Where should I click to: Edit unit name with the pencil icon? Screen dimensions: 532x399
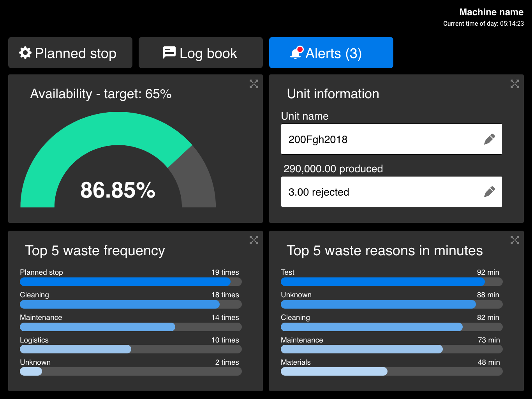point(489,139)
